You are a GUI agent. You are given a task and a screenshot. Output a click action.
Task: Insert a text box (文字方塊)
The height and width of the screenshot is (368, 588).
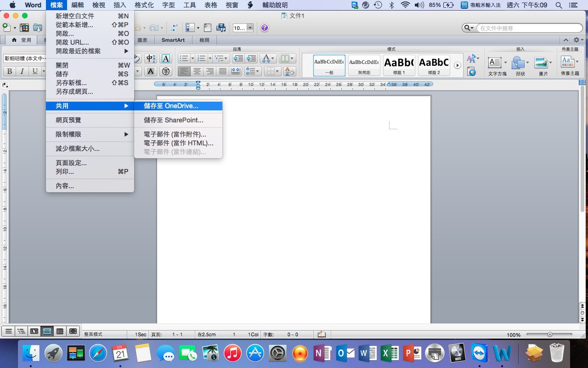(x=497, y=65)
